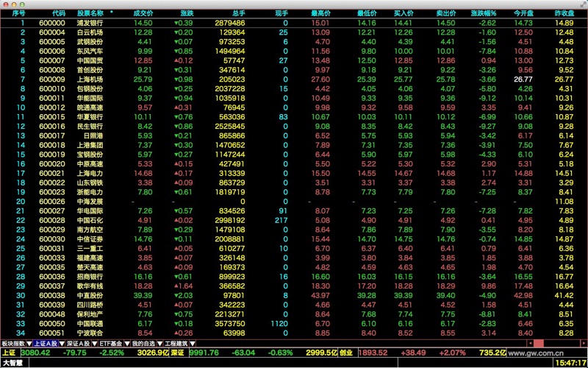Select the 歌华有线 stock name

[x=90, y=286]
